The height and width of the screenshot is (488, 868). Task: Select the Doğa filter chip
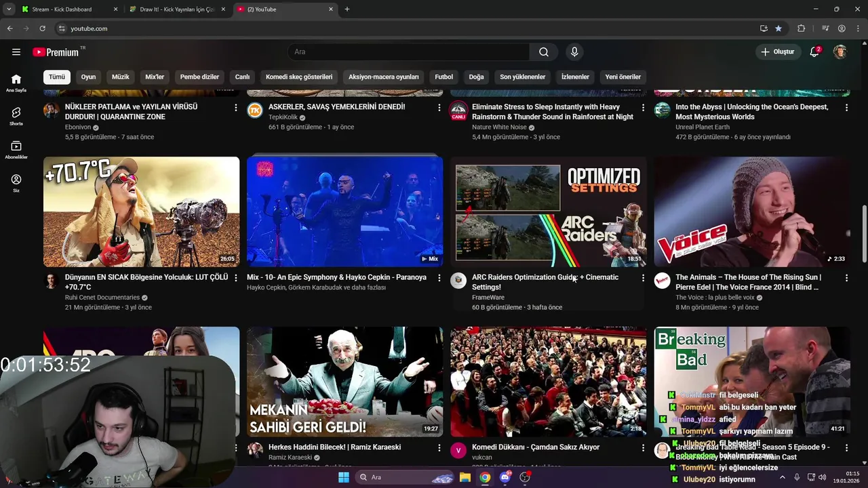[x=477, y=77]
